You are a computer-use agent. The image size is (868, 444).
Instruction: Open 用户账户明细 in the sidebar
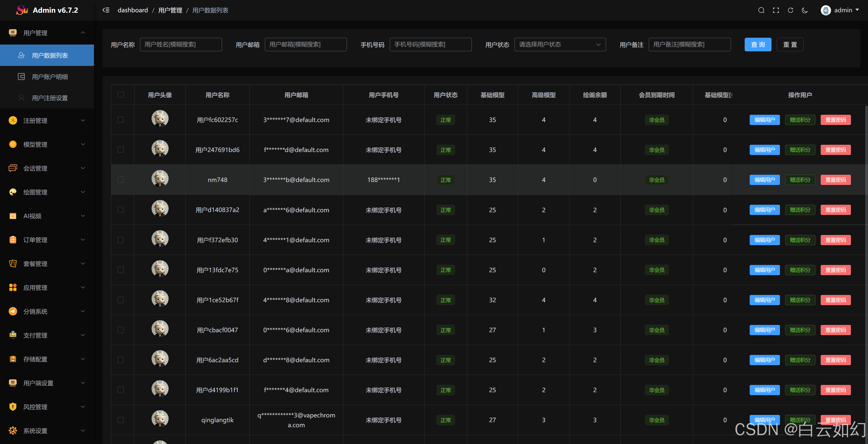click(50, 77)
